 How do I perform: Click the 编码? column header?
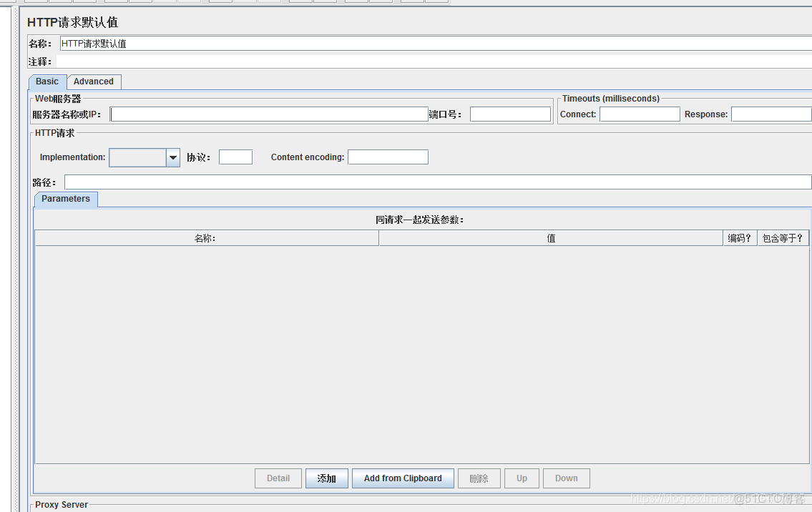click(740, 237)
